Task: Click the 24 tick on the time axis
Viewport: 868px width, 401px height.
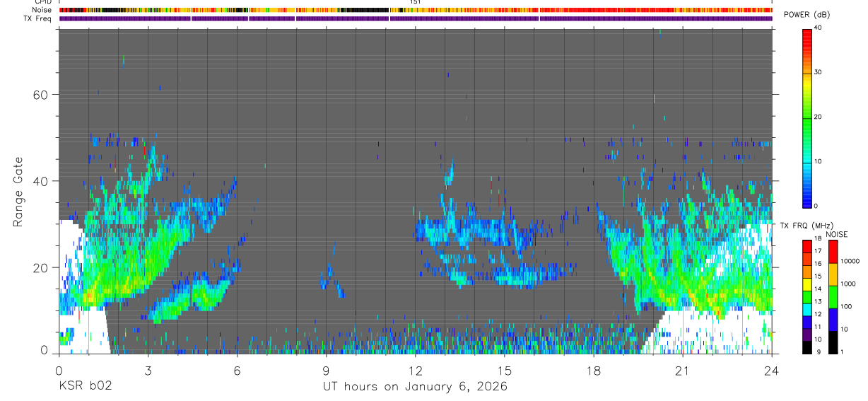Action: pos(772,370)
